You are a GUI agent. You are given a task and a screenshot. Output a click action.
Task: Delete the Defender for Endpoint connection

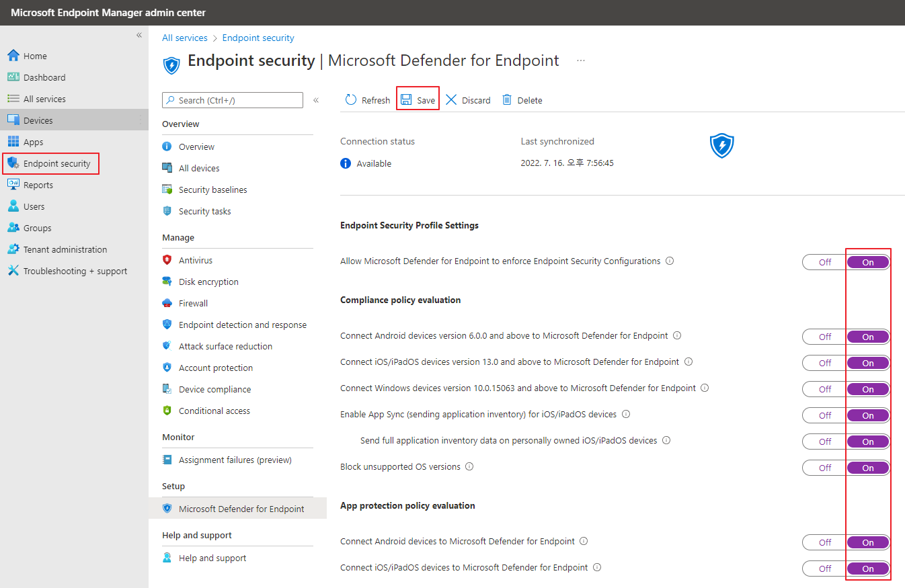522,100
